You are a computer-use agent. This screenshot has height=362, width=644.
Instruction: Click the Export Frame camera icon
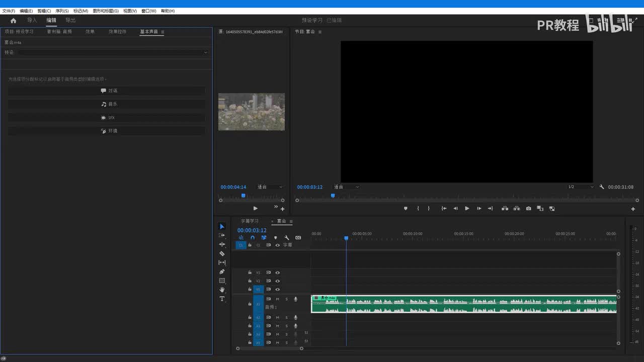[x=528, y=209]
